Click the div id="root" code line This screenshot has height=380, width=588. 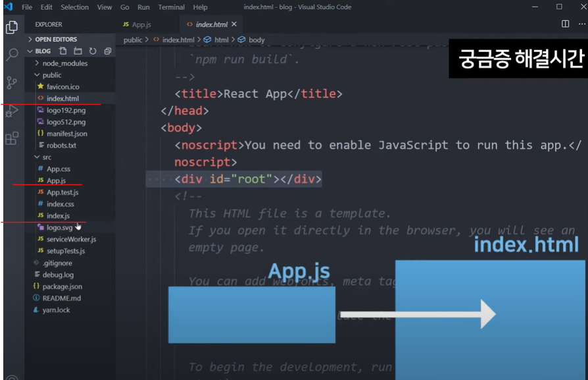click(248, 179)
